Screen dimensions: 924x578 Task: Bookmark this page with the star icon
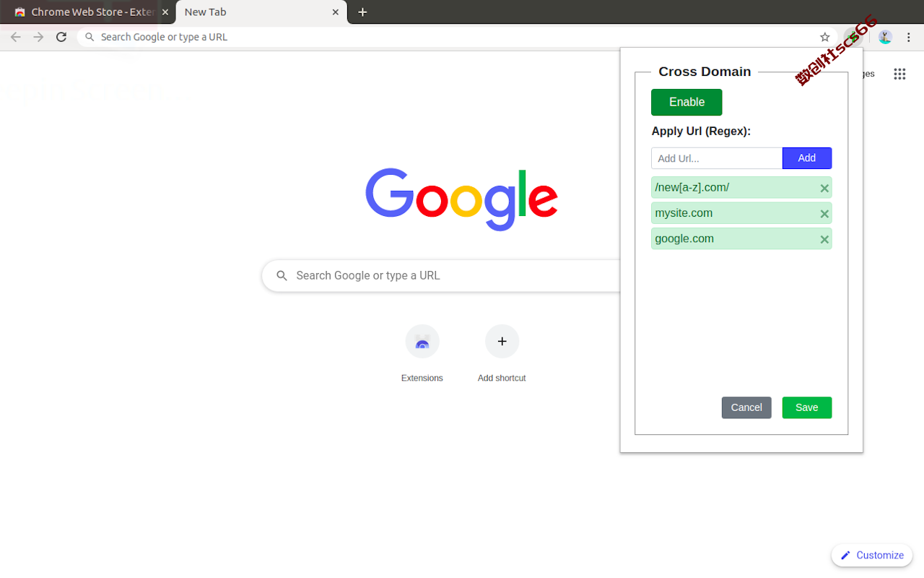pos(825,37)
